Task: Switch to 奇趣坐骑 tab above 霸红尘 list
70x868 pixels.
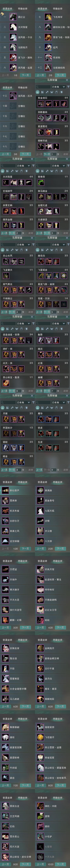Action: click(22, 8)
